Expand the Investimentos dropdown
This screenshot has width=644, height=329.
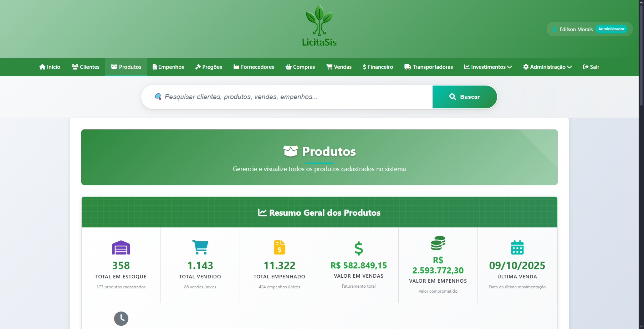click(488, 67)
